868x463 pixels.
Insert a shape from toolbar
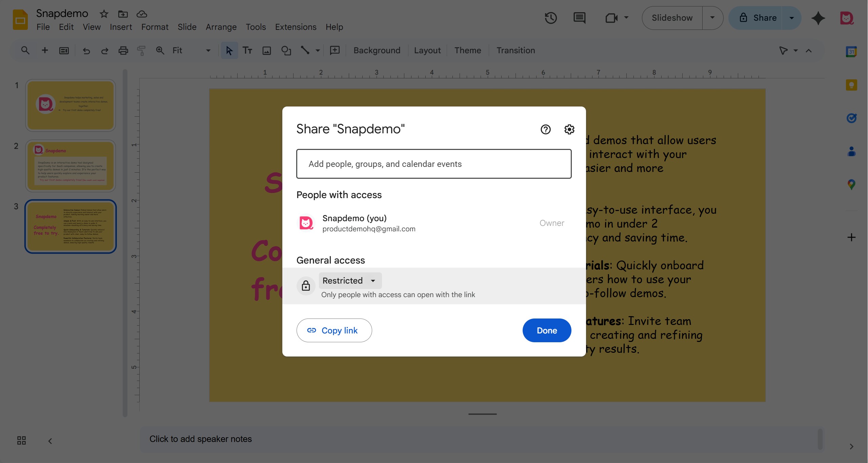[x=286, y=51]
